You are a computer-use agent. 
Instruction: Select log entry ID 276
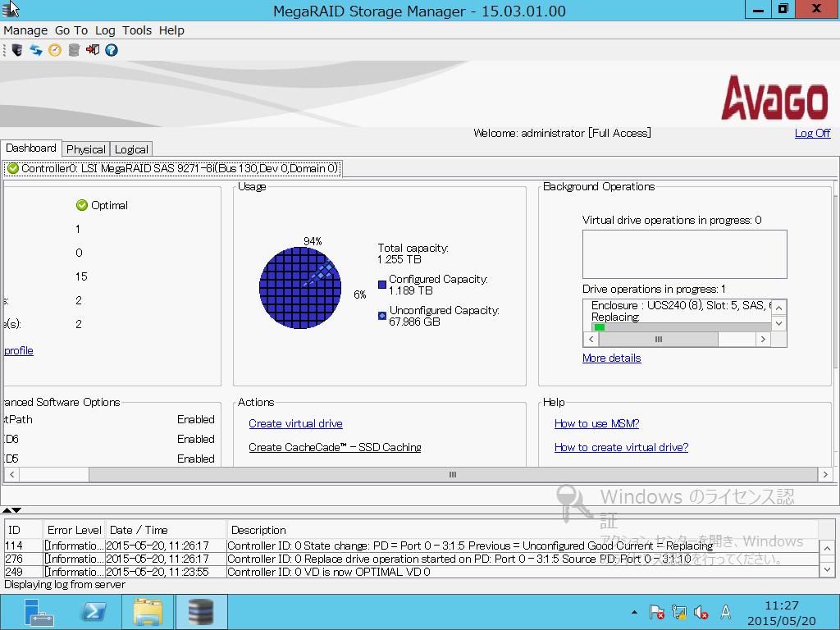point(412,559)
